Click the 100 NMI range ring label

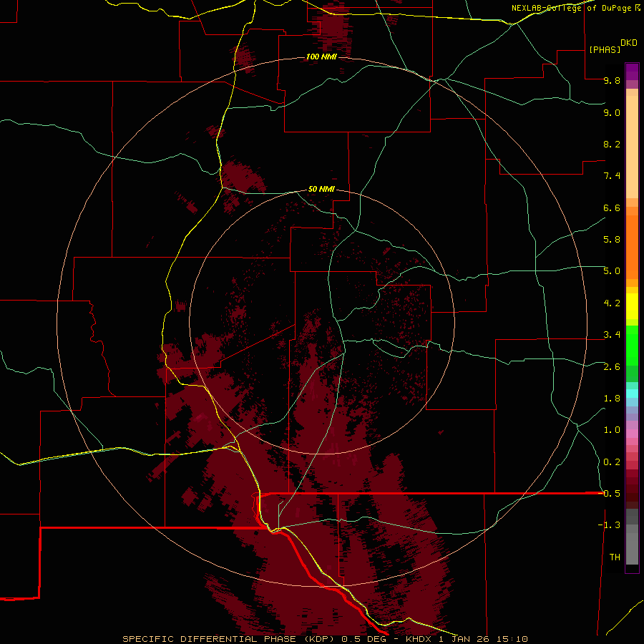point(321,57)
